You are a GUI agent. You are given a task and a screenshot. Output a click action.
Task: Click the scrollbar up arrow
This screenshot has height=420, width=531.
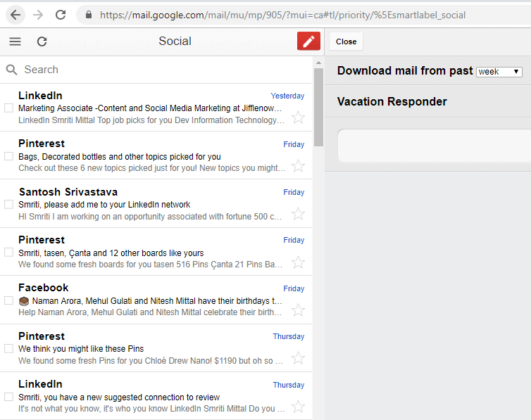318,63
